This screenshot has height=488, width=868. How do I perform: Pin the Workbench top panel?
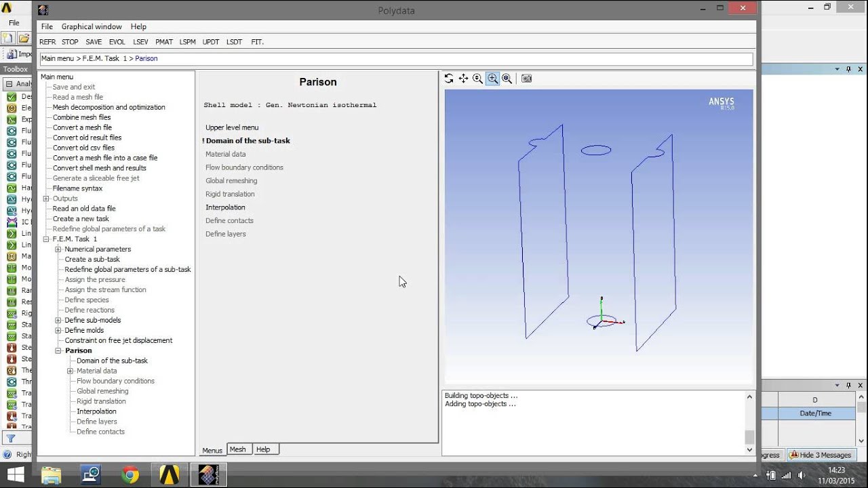coord(848,69)
